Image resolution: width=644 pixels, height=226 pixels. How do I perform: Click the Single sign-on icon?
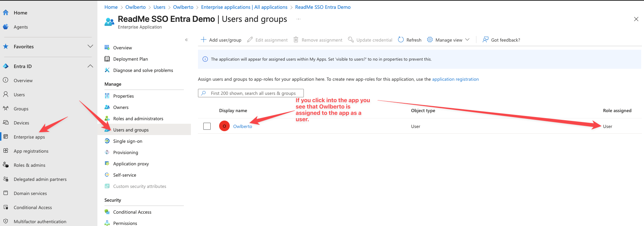(x=107, y=141)
